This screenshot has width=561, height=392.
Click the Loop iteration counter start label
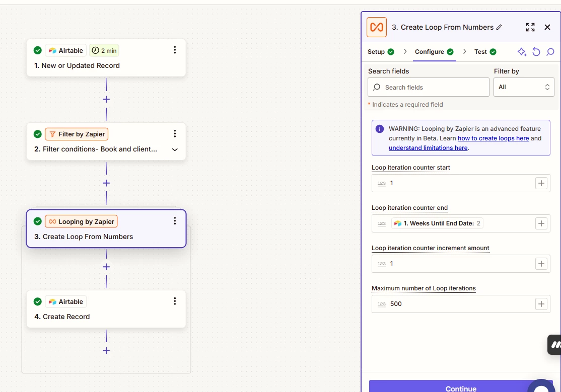coord(411,168)
